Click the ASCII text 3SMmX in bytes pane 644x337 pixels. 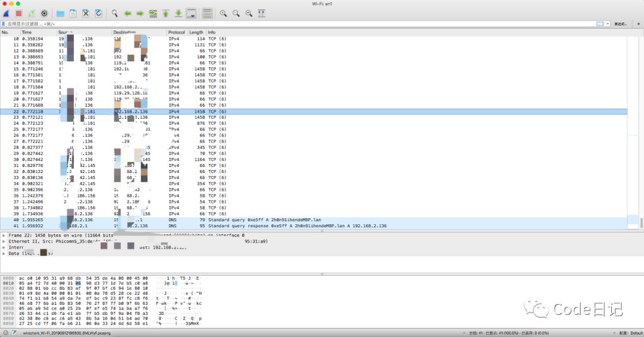pos(192,323)
